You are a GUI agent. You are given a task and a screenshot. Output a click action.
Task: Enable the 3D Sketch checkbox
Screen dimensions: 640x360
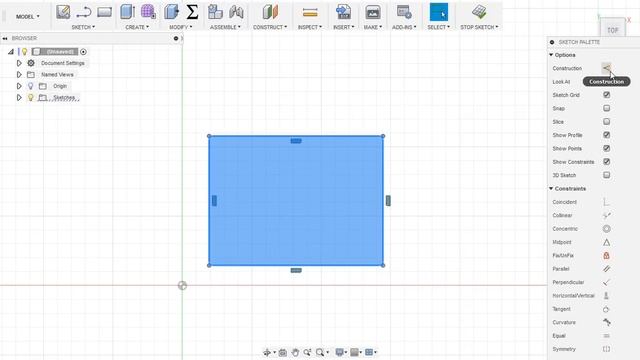tap(607, 175)
